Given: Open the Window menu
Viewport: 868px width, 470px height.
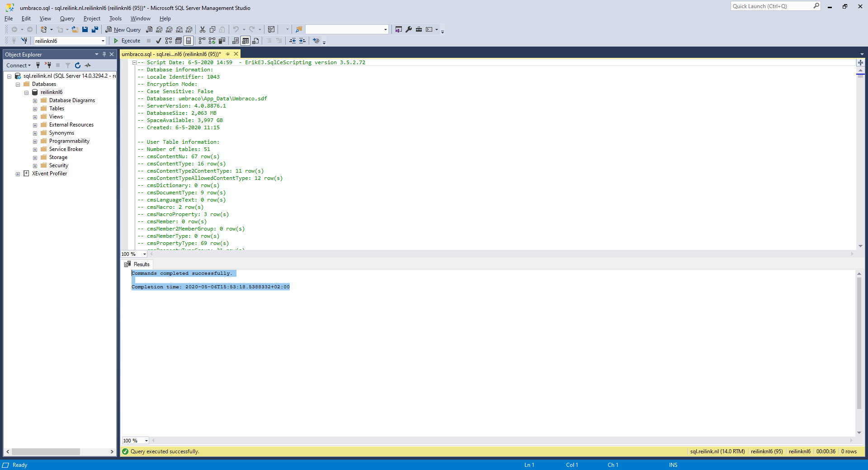Looking at the screenshot, I should [x=140, y=19].
